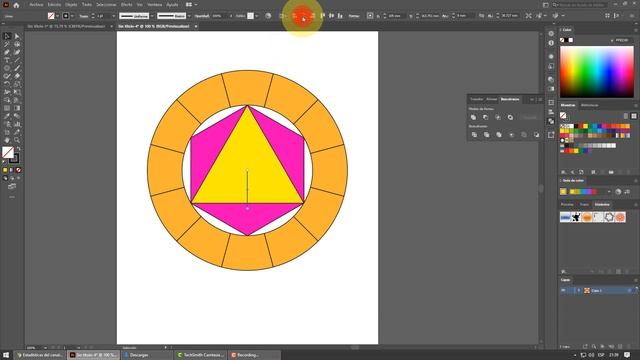Click the first symbol thumbnail in Símbolos
The height and width of the screenshot is (360, 640).
[x=565, y=217]
